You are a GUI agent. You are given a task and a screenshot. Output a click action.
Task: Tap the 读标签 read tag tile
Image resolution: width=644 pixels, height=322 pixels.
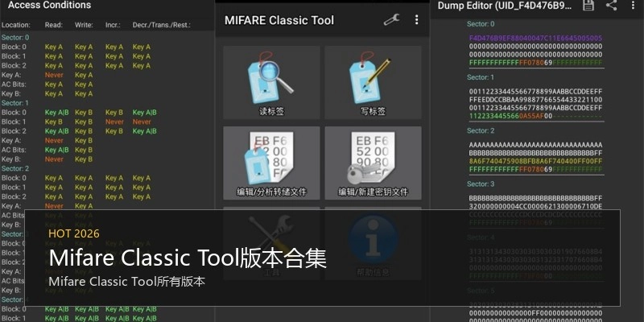pos(271,83)
